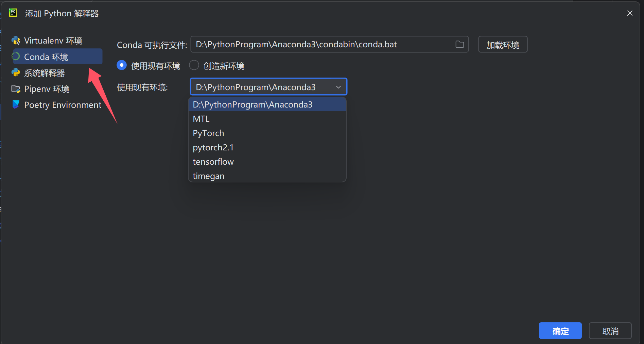Select Conda 环境 in the sidebar
Screen dimensions: 644x344
[x=57, y=56]
